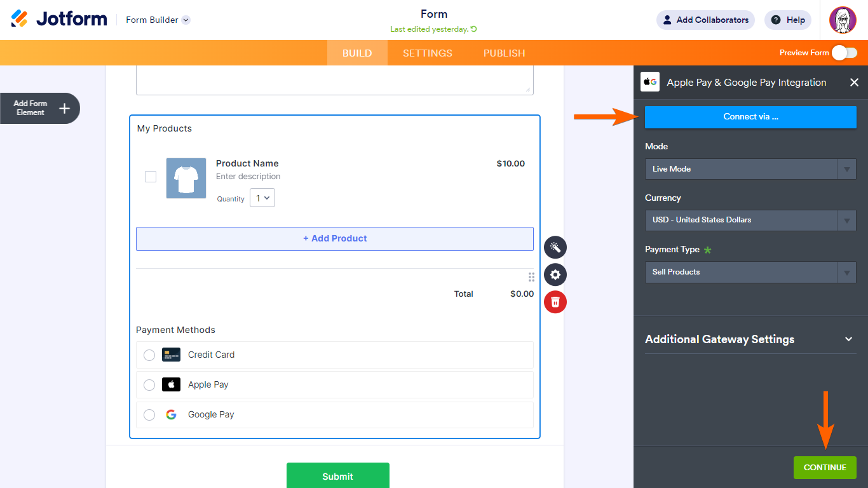The image size is (868, 488).
Task: Open the Currency dropdown
Action: pyautogui.click(x=750, y=220)
